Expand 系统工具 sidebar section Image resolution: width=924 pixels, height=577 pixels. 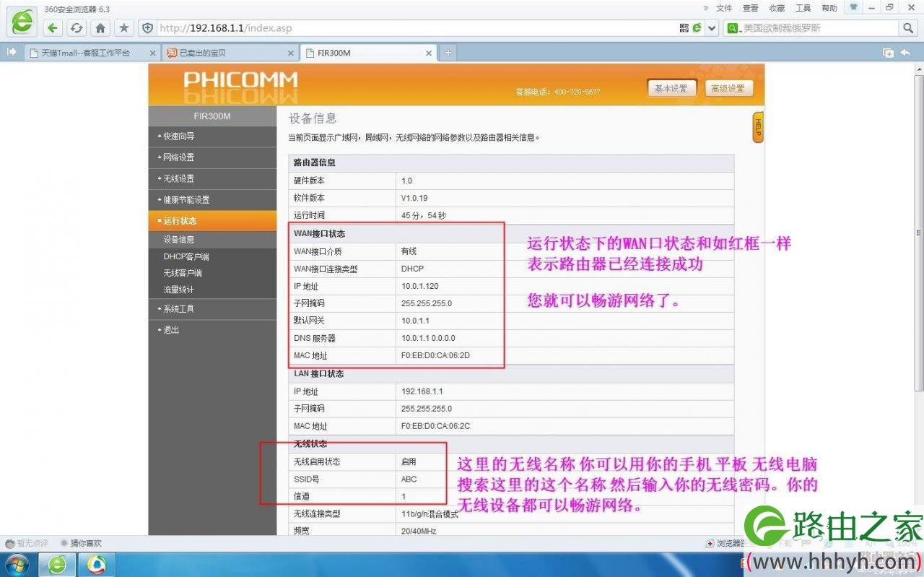[x=212, y=309]
